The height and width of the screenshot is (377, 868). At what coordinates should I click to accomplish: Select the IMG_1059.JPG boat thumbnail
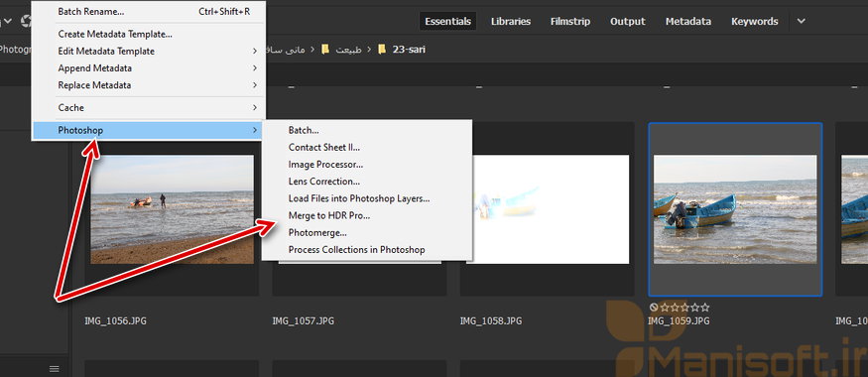pyautogui.click(x=735, y=209)
